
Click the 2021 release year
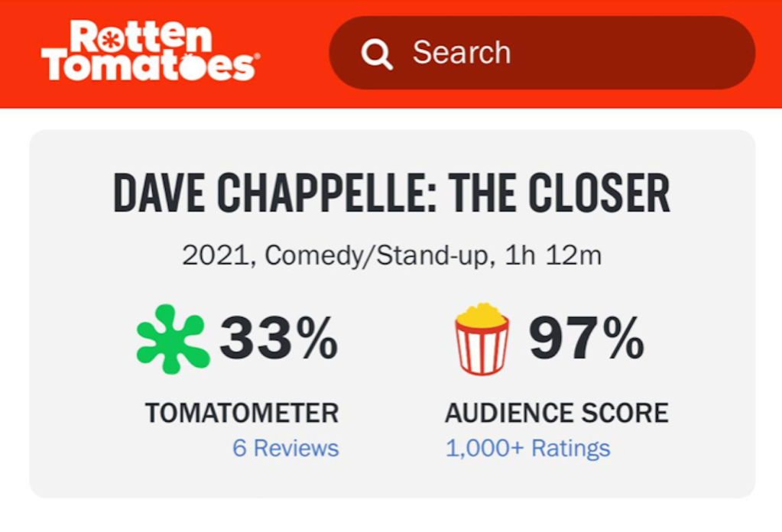[x=216, y=256]
